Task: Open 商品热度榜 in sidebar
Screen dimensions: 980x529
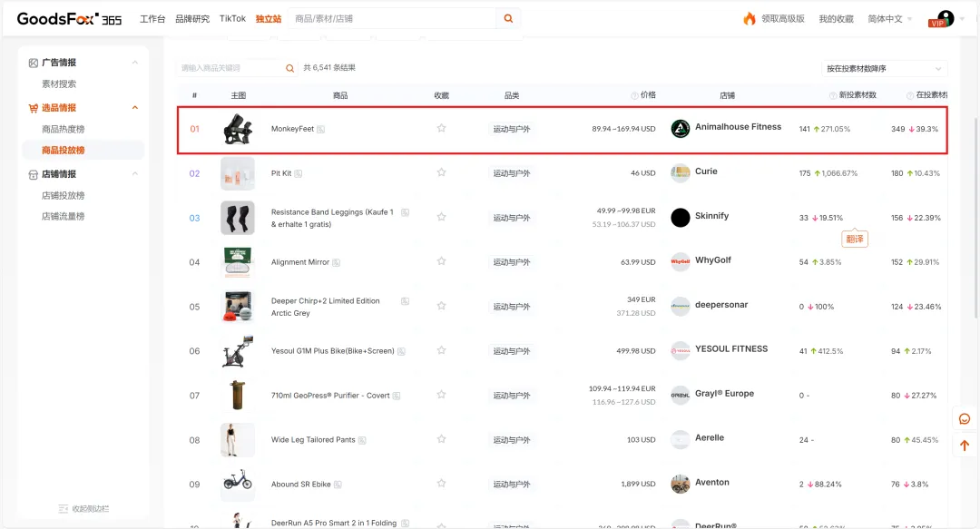Action: [x=64, y=129]
